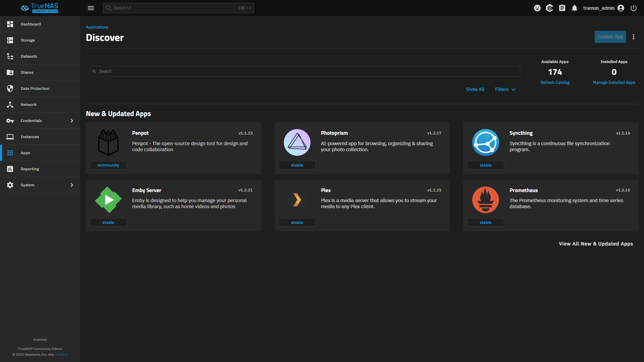The image size is (644, 362).
Task: Click the Penpot app logo
Action: pos(108,142)
